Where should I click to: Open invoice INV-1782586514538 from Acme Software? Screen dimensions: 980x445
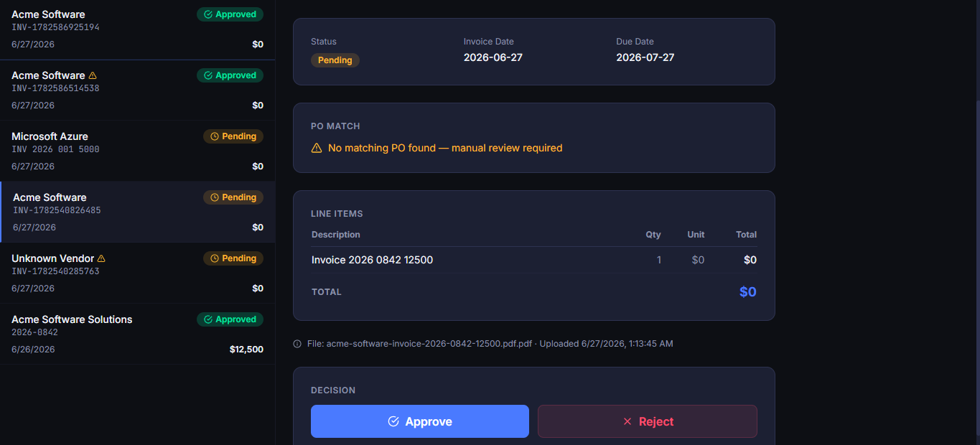point(137,90)
